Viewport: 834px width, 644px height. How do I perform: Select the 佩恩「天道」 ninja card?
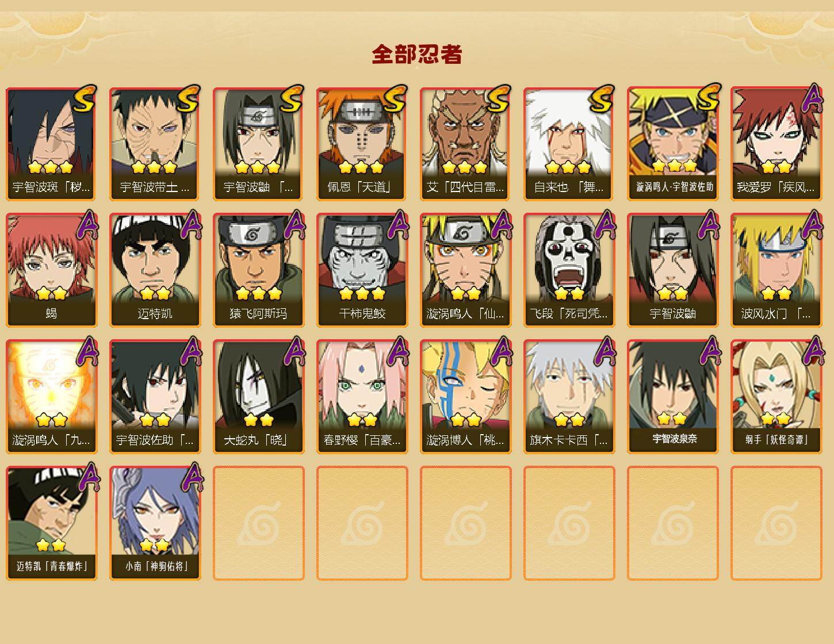[x=362, y=144]
